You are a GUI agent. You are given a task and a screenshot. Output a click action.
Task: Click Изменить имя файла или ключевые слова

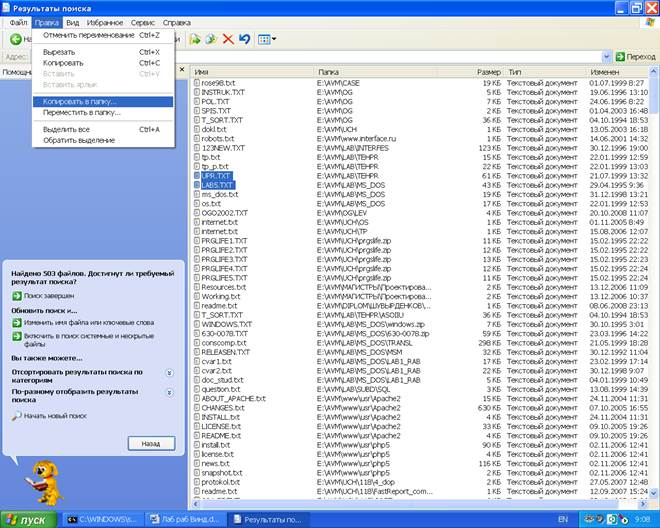coord(89,323)
